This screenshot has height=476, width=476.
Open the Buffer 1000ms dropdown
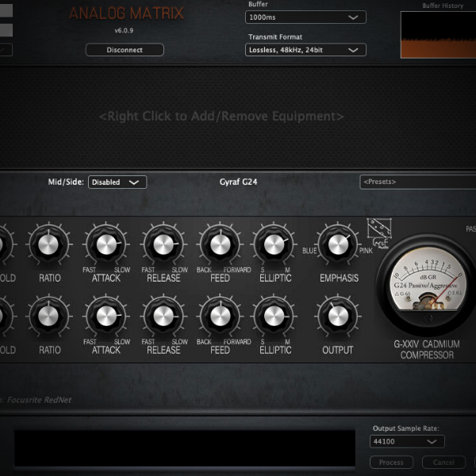point(305,17)
